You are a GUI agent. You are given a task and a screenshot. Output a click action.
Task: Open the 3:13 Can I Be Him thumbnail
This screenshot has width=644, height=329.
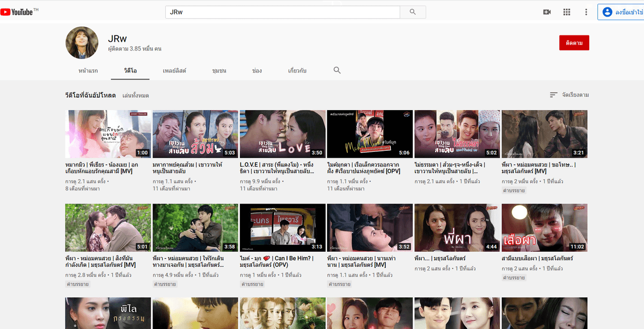pos(283,228)
